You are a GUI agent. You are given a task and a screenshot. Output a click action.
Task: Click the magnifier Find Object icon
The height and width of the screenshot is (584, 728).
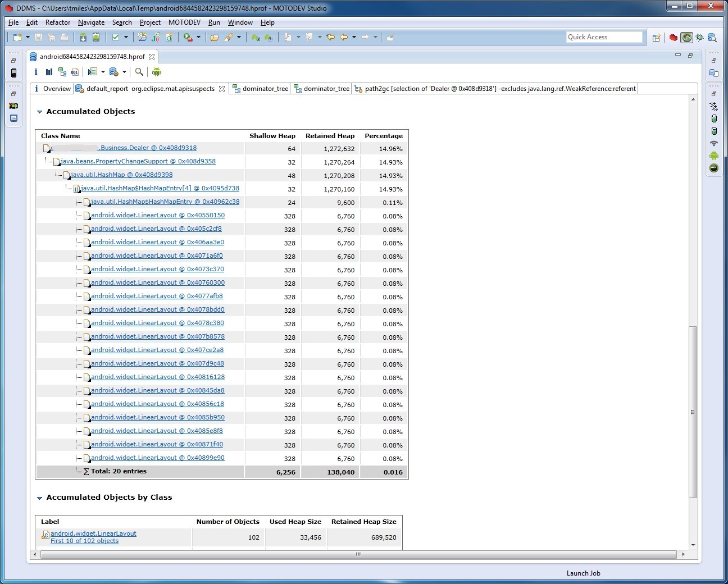click(x=139, y=72)
